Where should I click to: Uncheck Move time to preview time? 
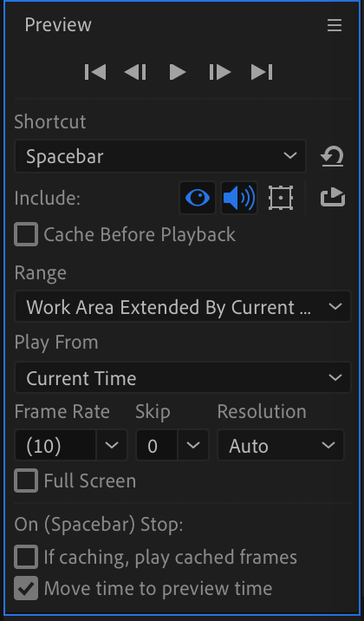coord(26,589)
